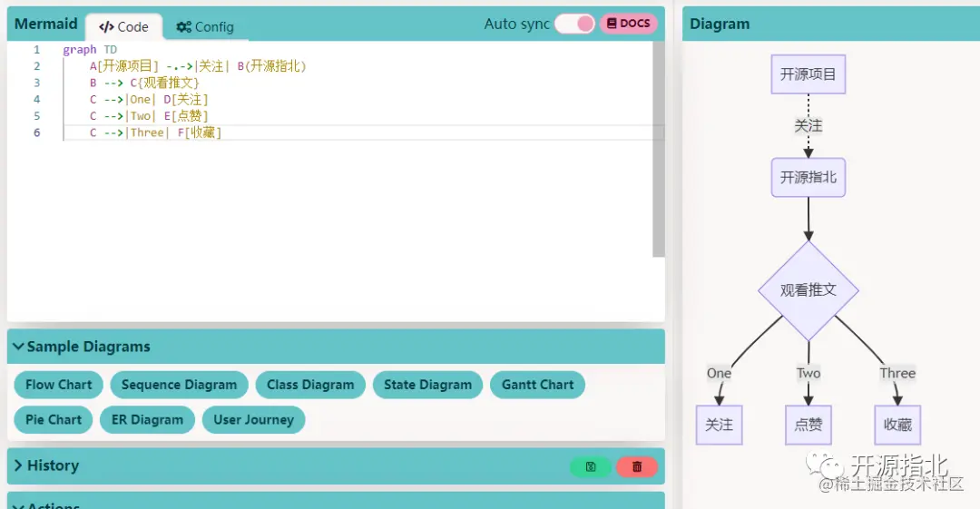The height and width of the screenshot is (509, 980).
Task: Click the 关注 box at diagram bottom
Action: coord(719,425)
